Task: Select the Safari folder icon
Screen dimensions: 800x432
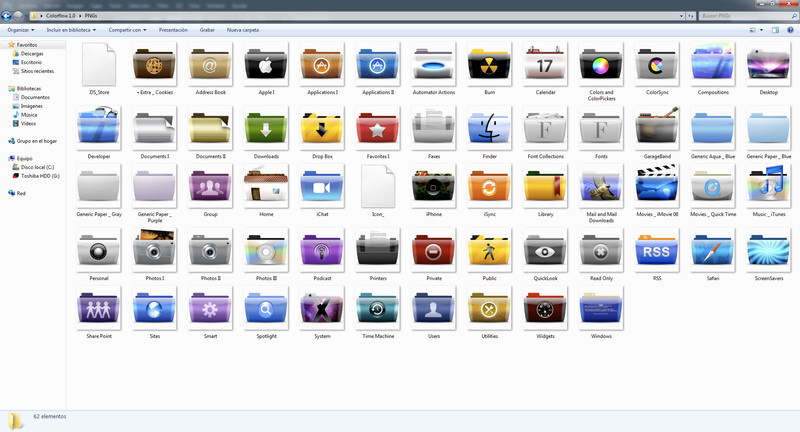Action: point(713,250)
